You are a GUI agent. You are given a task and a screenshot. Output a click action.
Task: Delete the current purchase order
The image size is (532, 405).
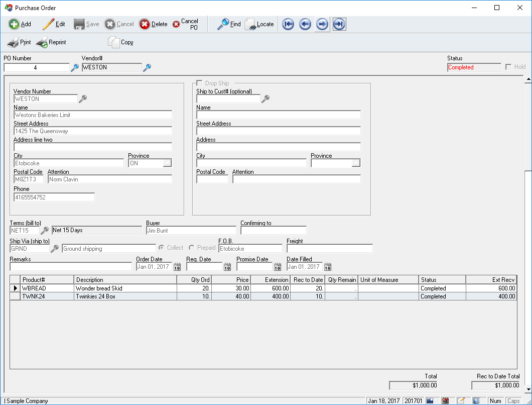point(153,24)
